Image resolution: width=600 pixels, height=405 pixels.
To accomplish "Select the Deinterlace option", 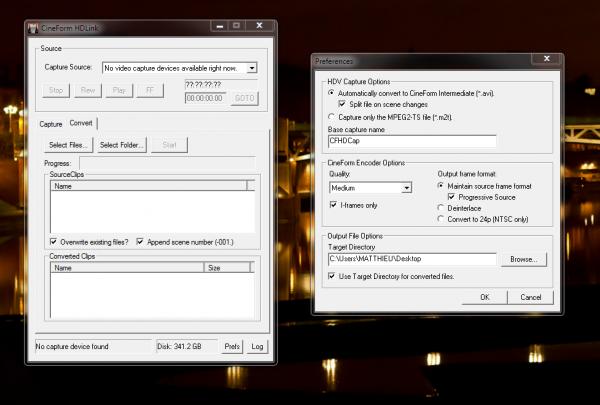I will click(441, 208).
